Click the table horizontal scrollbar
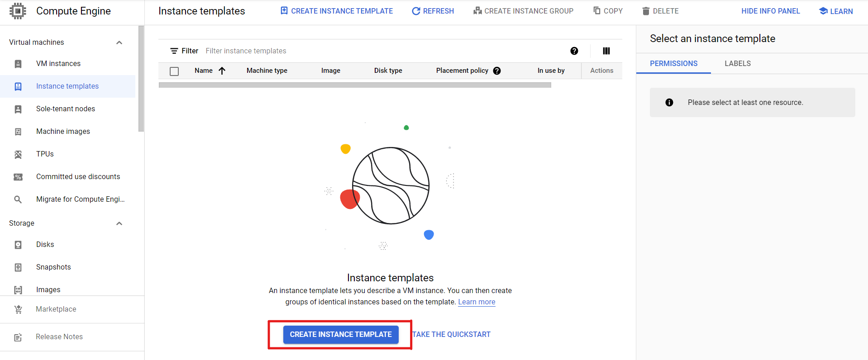868x360 pixels. 355,85
